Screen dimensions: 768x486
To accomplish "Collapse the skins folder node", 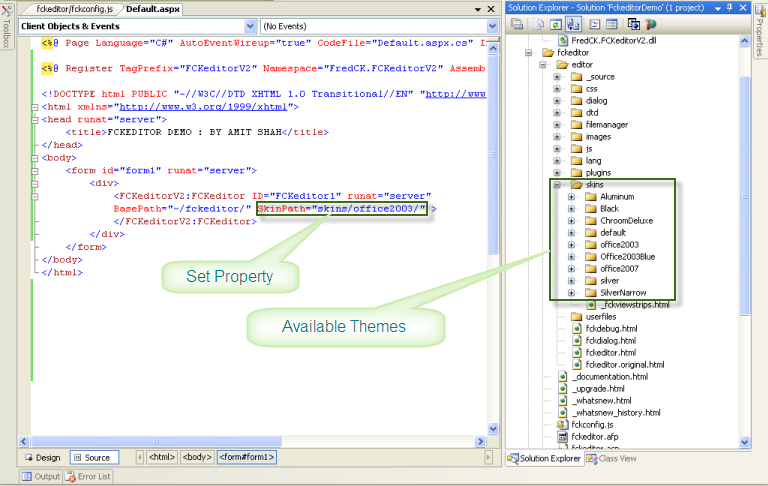I will pos(557,185).
